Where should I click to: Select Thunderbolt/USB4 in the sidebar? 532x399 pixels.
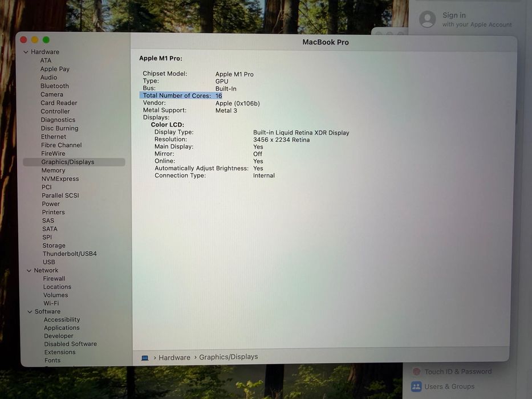point(70,254)
